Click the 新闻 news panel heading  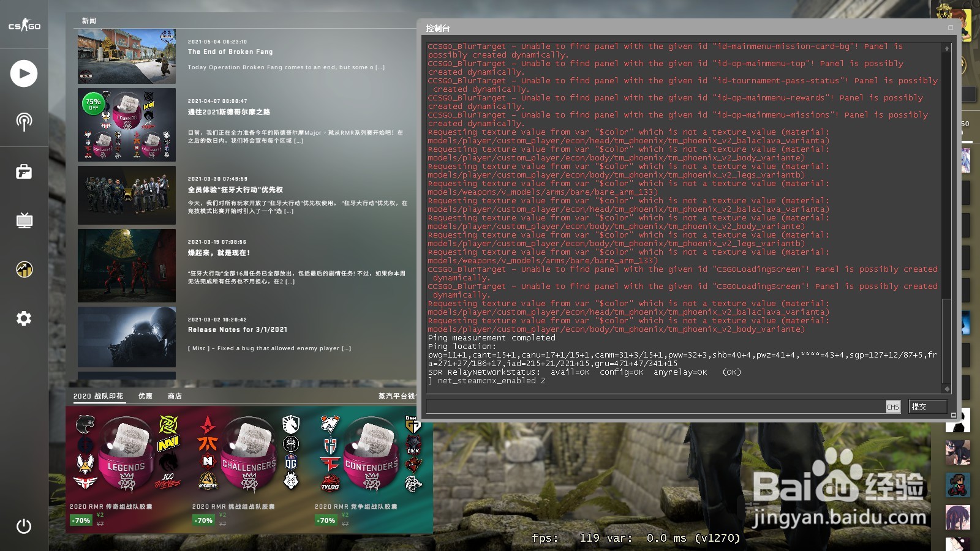[89, 21]
